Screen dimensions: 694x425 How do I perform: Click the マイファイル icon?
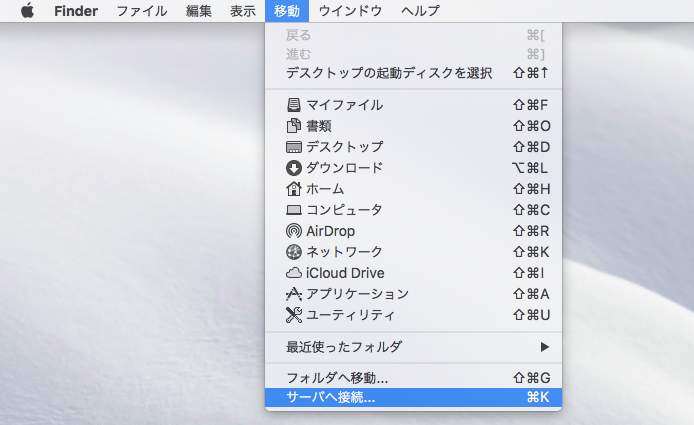pos(293,105)
